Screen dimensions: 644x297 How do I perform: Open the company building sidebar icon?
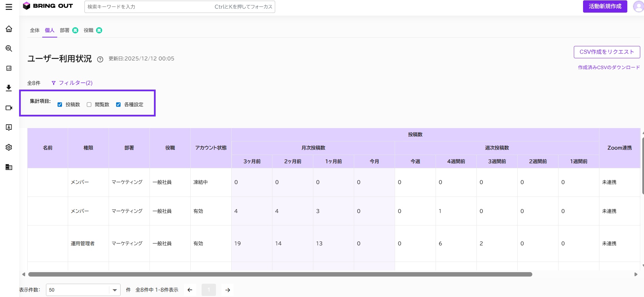(x=9, y=167)
